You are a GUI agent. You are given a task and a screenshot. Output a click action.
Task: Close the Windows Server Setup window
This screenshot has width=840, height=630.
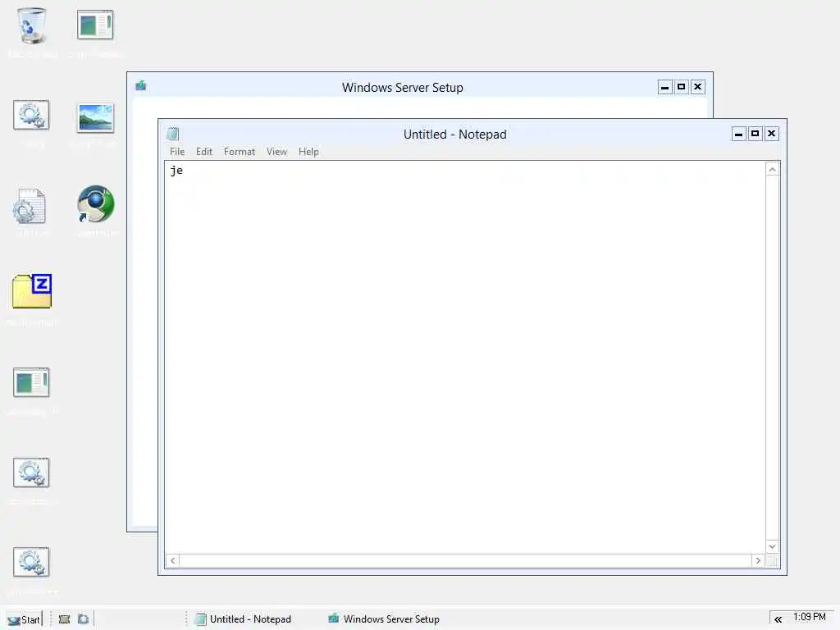tap(697, 87)
